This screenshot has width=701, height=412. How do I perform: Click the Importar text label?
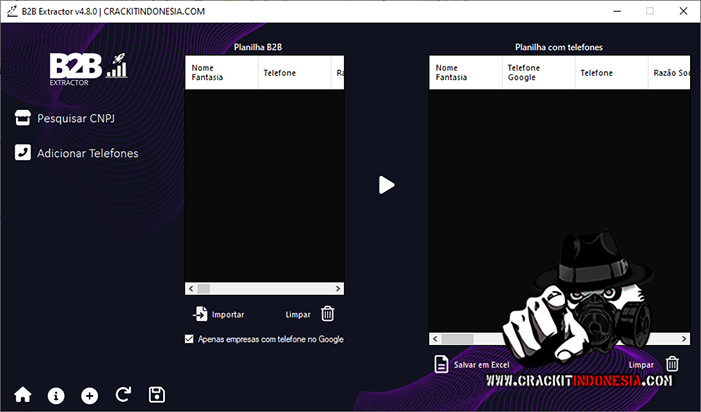(228, 314)
